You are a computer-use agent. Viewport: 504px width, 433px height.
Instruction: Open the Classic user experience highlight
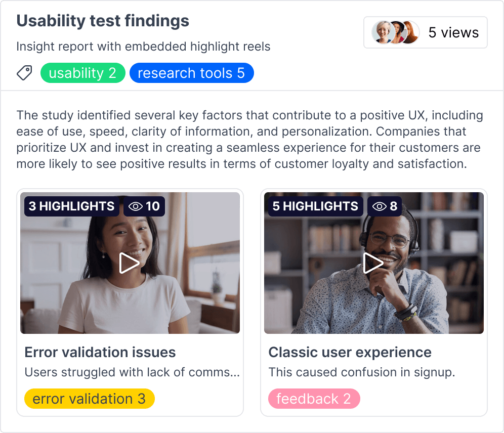350,352
